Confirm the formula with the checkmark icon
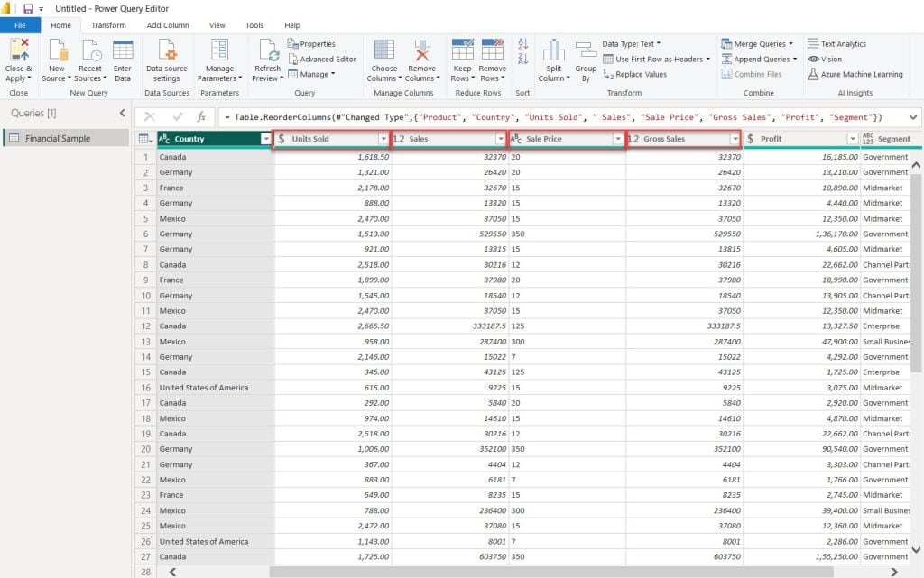924x578 pixels. [178, 117]
